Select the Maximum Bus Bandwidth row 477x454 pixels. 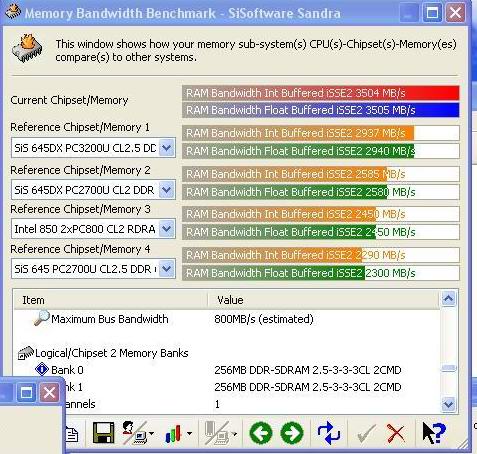(x=227, y=319)
